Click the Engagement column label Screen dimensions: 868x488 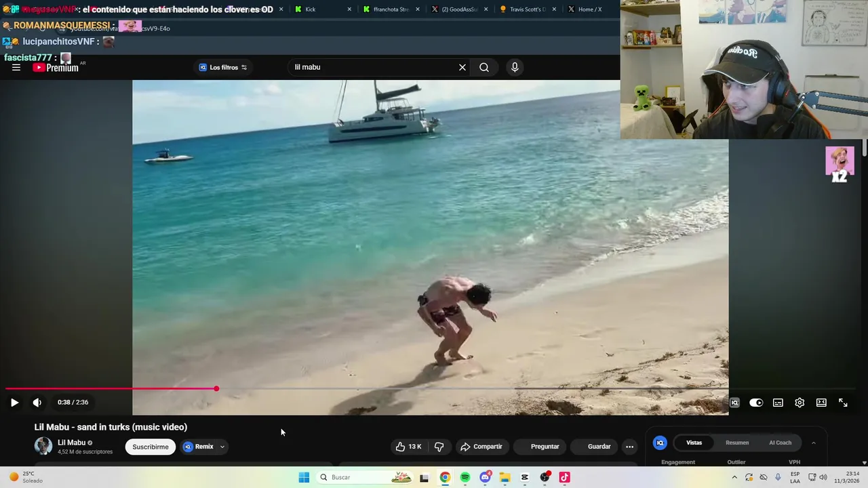pyautogui.click(x=678, y=462)
